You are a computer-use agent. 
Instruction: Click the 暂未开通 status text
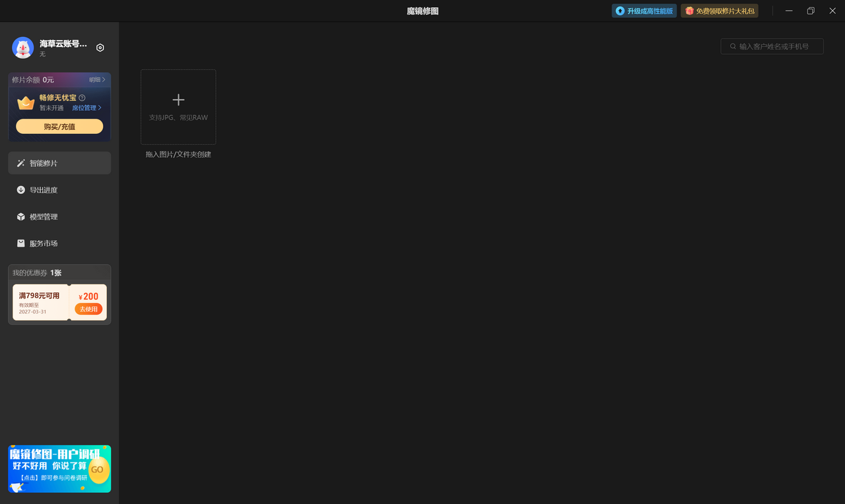51,108
